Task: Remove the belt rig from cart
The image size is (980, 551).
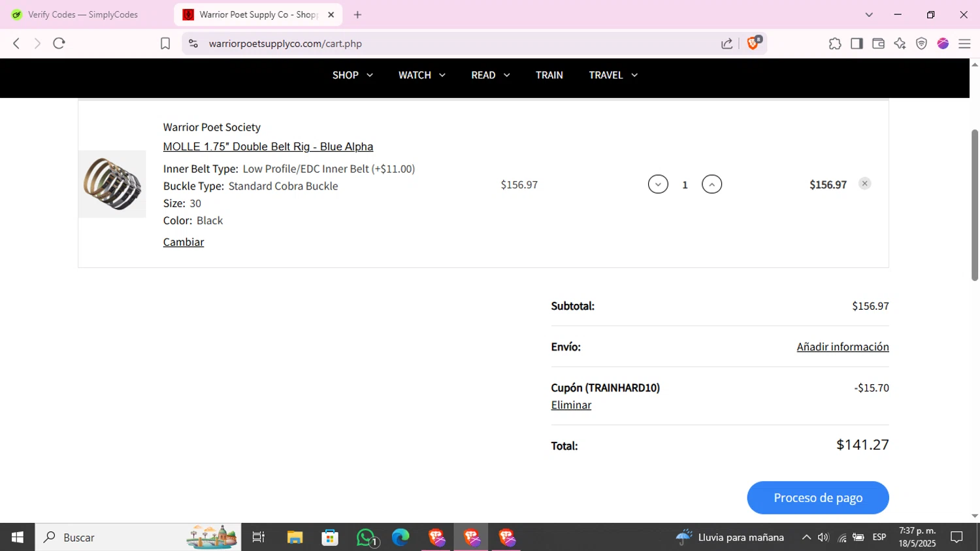Action: (x=864, y=184)
